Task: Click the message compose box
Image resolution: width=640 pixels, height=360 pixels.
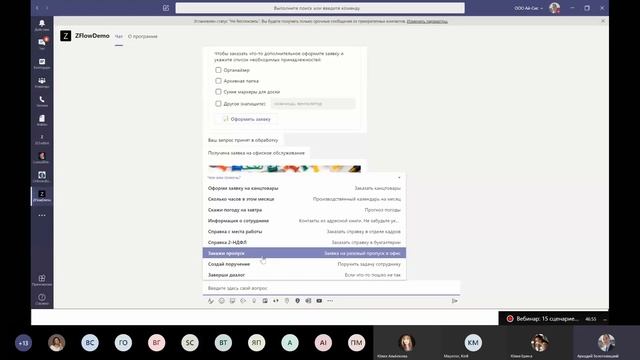Action: [x=331, y=288]
